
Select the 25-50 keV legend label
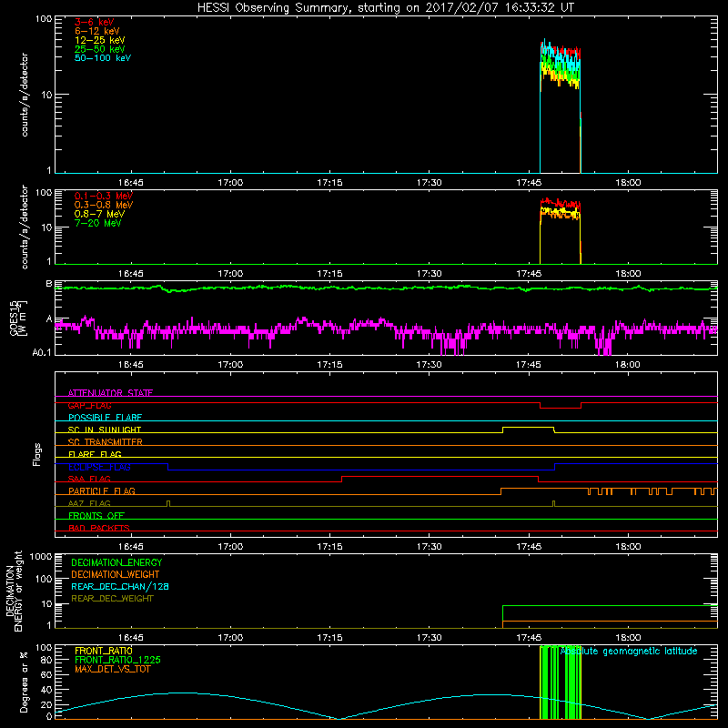(x=100, y=49)
